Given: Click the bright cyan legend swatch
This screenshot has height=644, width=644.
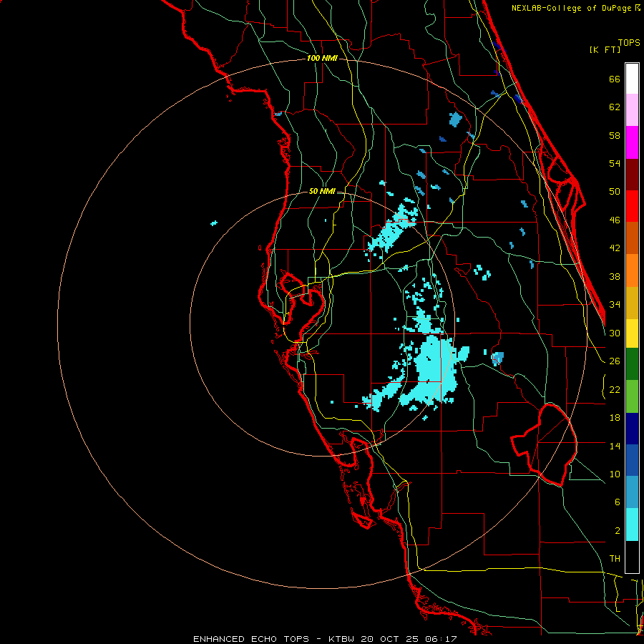Looking at the screenshot, I should click(x=632, y=525).
